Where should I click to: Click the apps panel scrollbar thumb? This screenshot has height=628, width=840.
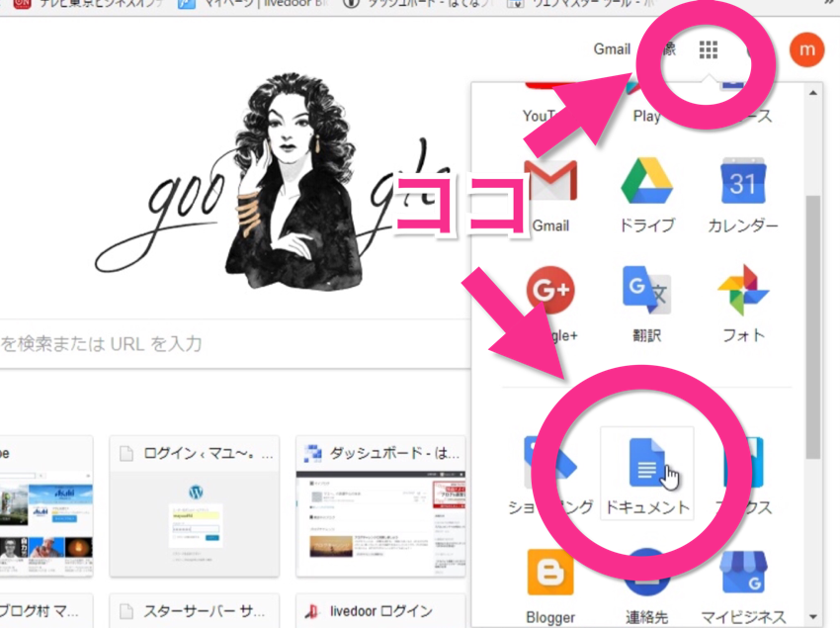[x=813, y=327]
